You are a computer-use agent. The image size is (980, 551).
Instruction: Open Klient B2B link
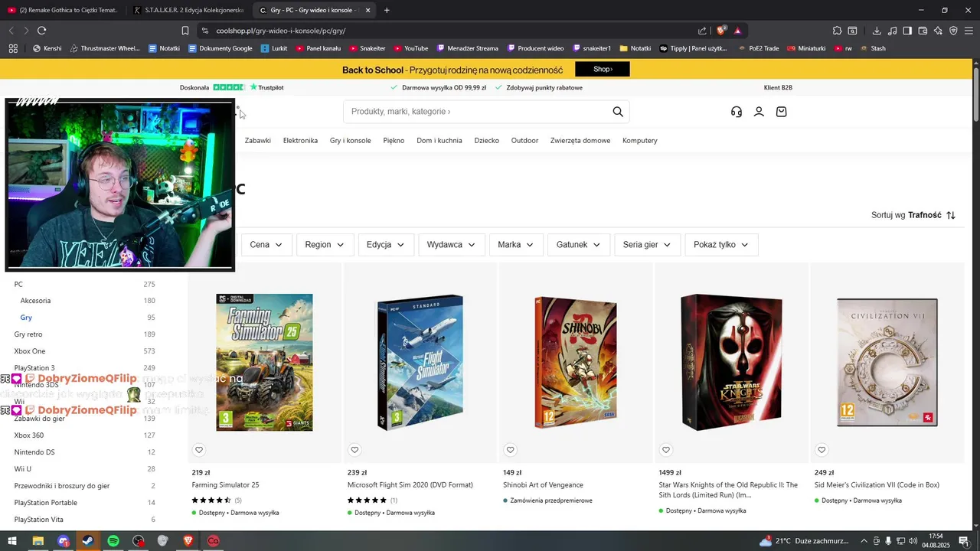[x=778, y=87]
